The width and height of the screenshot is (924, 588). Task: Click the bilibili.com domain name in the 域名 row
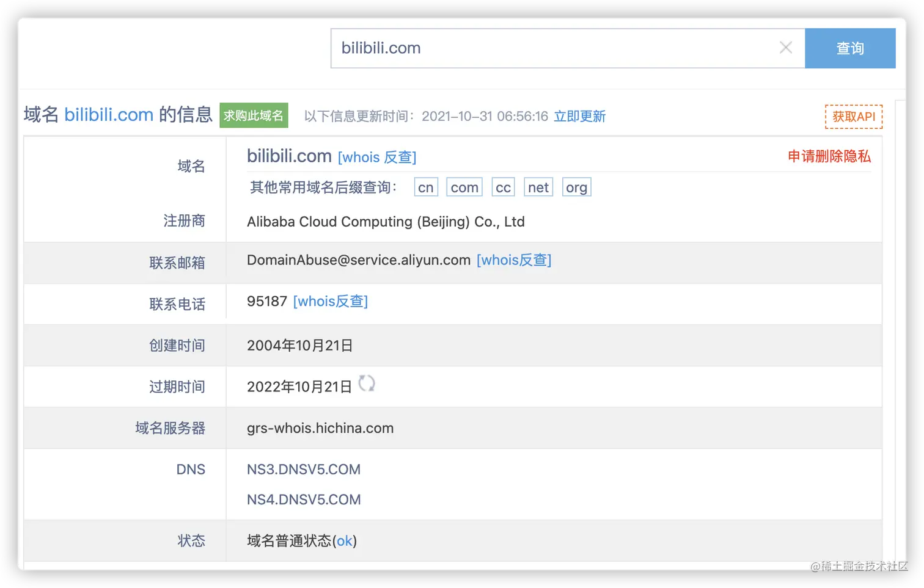289,156
